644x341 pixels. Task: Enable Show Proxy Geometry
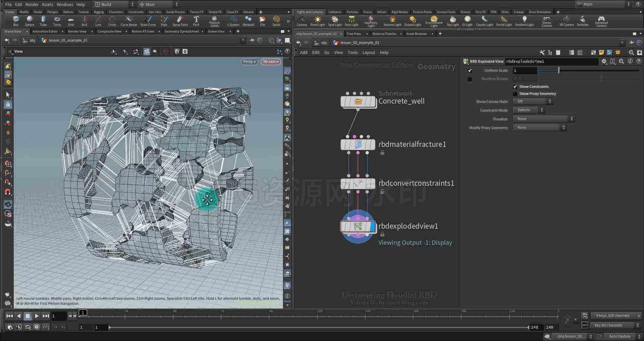point(515,94)
